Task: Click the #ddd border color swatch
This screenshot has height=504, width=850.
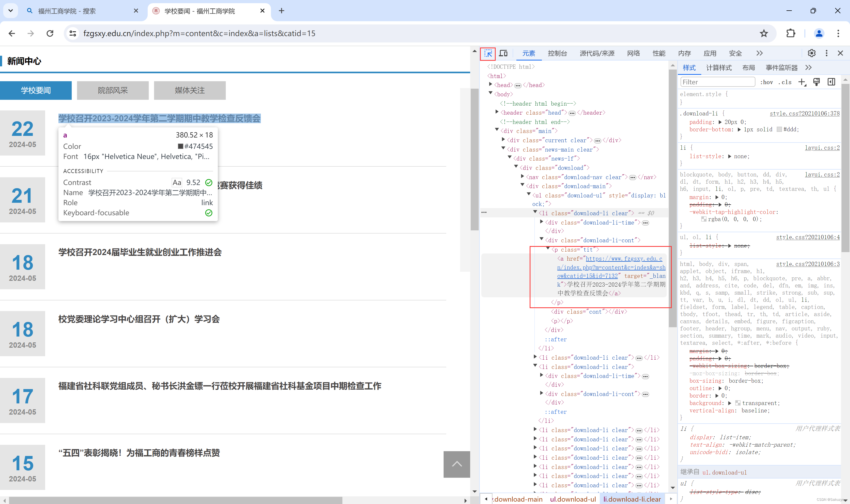Action: (x=779, y=130)
